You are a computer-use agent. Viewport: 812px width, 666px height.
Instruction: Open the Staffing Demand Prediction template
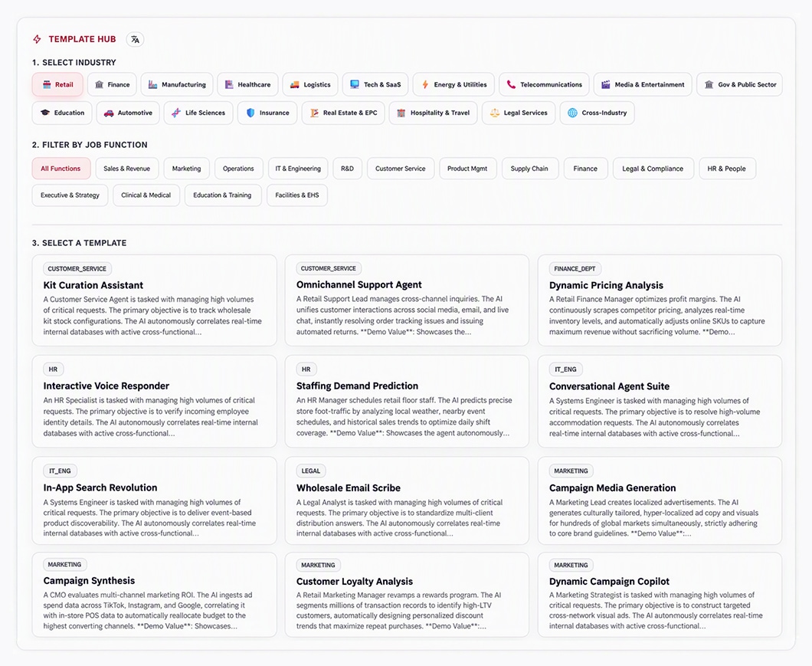tap(407, 401)
